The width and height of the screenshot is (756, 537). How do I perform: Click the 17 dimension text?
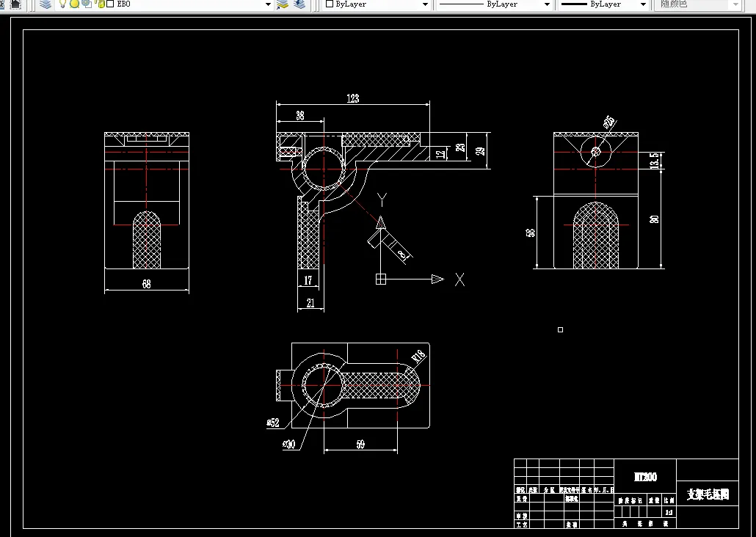click(308, 280)
